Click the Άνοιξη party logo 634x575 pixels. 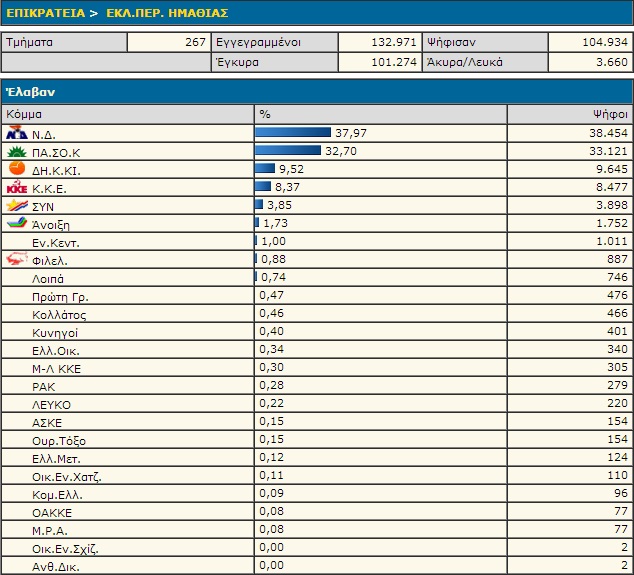click(17, 222)
